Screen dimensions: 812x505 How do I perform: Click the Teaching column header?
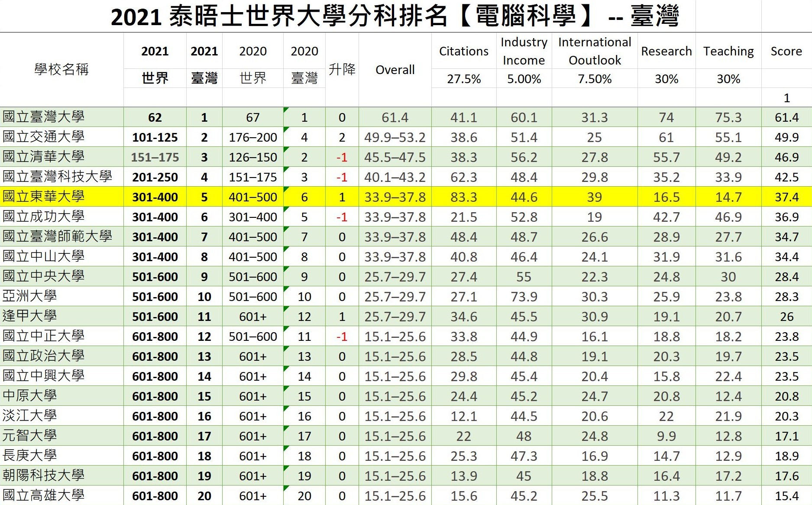(x=728, y=51)
